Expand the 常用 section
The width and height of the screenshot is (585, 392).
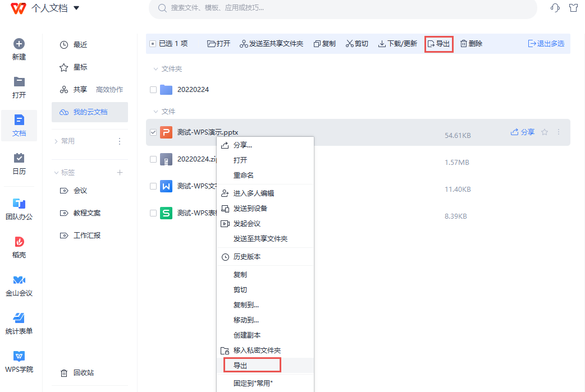[x=56, y=141]
